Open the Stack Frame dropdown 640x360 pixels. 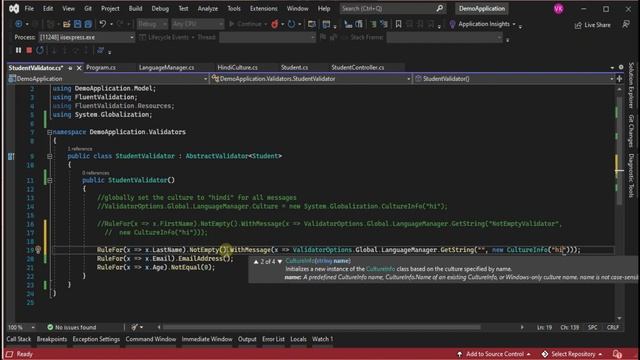click(x=444, y=37)
